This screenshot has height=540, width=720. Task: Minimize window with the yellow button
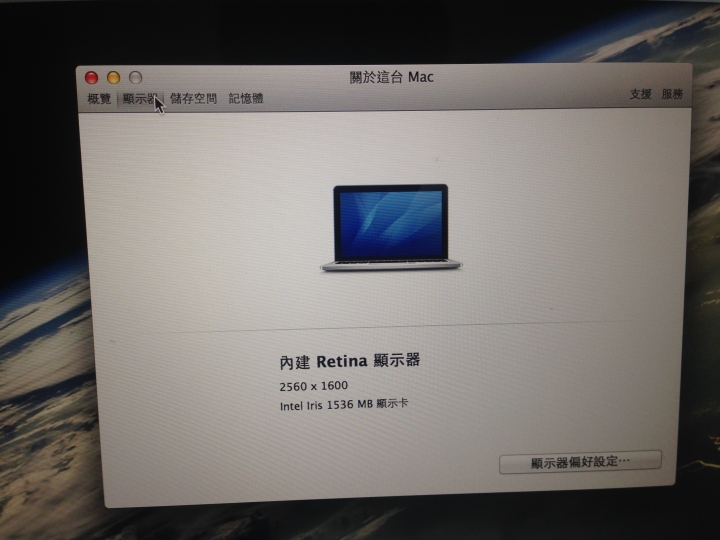click(x=113, y=78)
